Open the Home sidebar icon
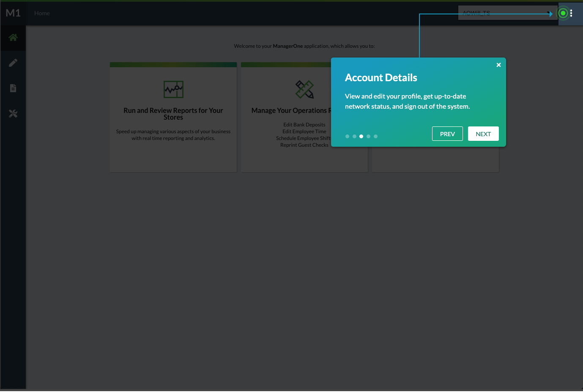The width and height of the screenshot is (583, 392). 13,38
